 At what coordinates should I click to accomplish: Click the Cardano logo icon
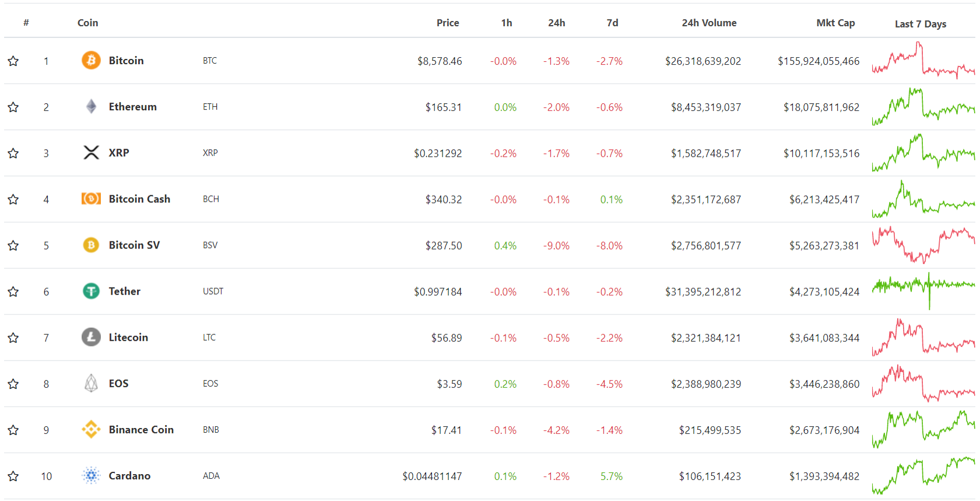click(x=91, y=475)
